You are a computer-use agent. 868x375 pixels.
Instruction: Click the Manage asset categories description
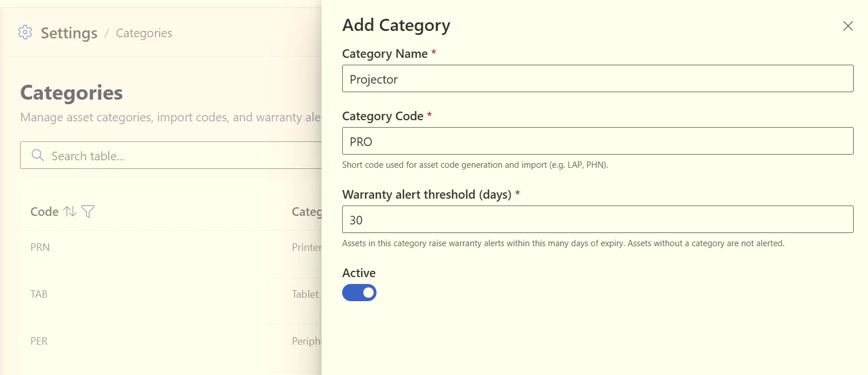point(171,117)
